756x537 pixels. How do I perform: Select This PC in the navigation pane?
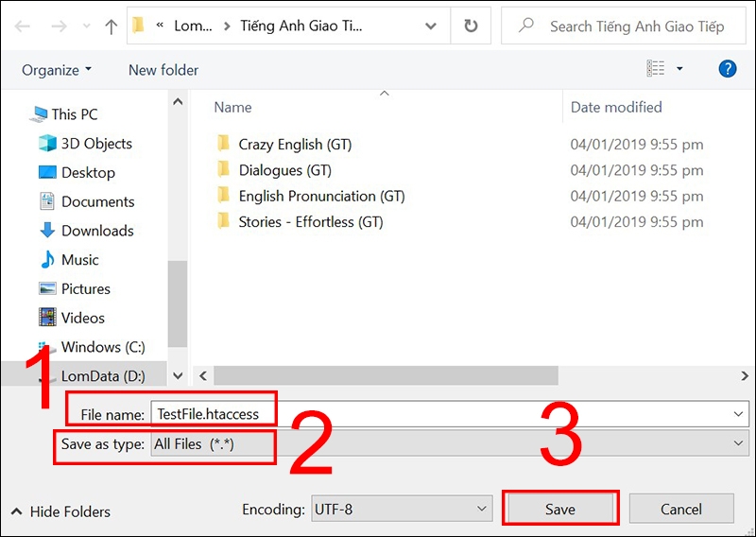click(x=75, y=114)
